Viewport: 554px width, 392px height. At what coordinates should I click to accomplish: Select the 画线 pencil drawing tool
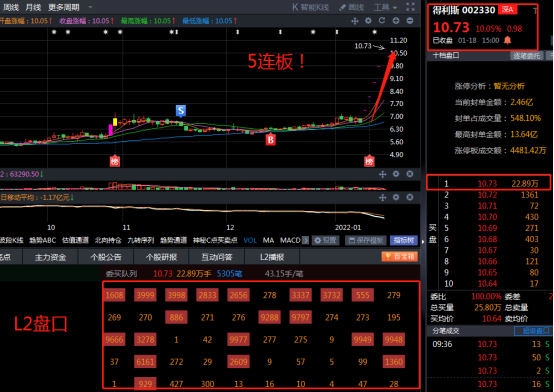pyautogui.click(x=352, y=7)
